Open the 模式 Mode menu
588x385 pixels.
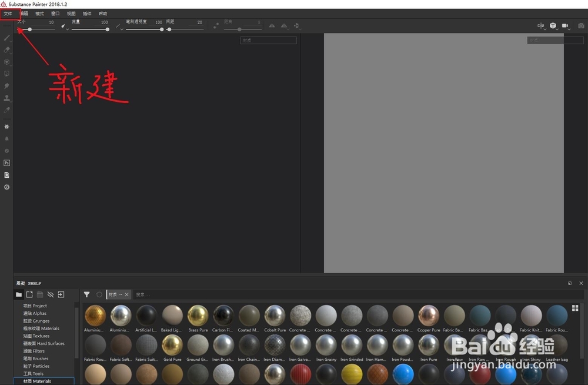click(39, 14)
